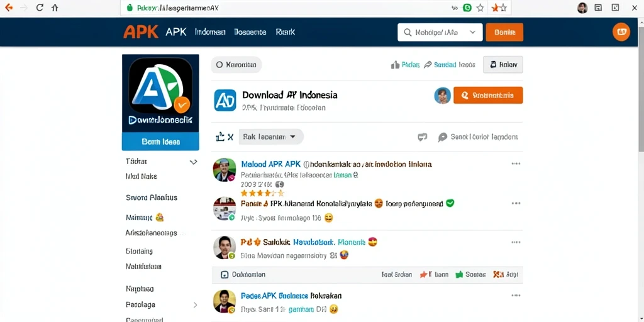Screen dimensions: 644x322
Task: Expand the 'Paodiage' sidebar chevron
Action: click(x=195, y=305)
